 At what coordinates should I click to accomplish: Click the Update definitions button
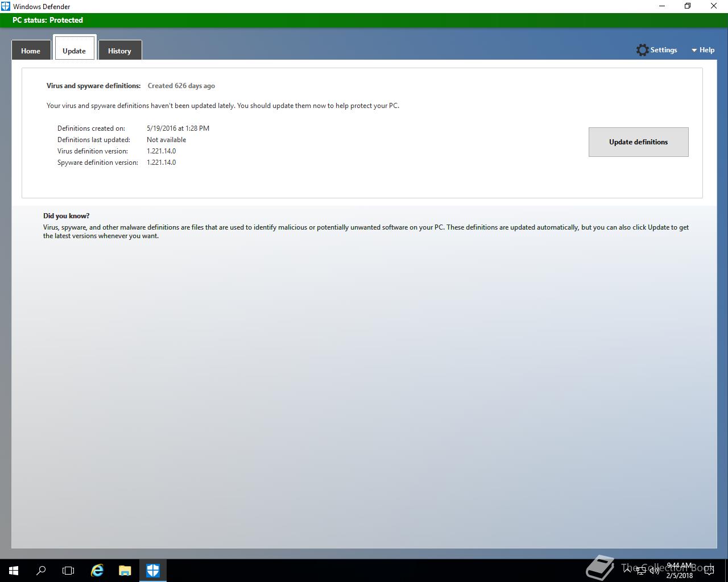[638, 142]
